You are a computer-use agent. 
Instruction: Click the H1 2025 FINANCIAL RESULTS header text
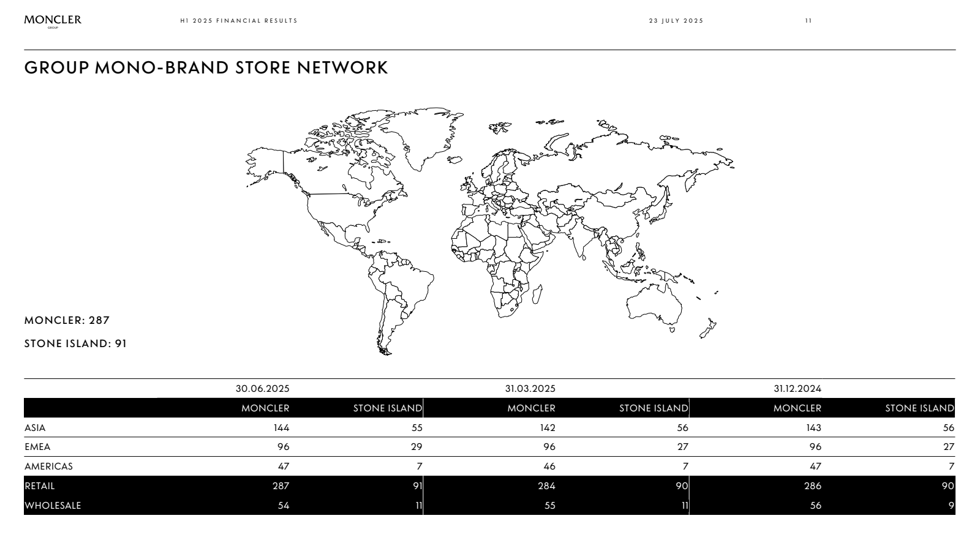[238, 21]
